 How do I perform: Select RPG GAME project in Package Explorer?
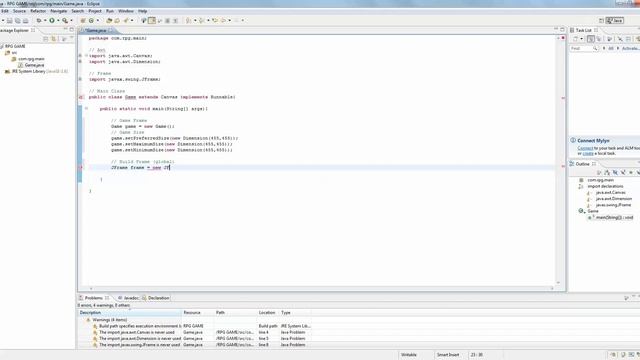[x=15, y=47]
